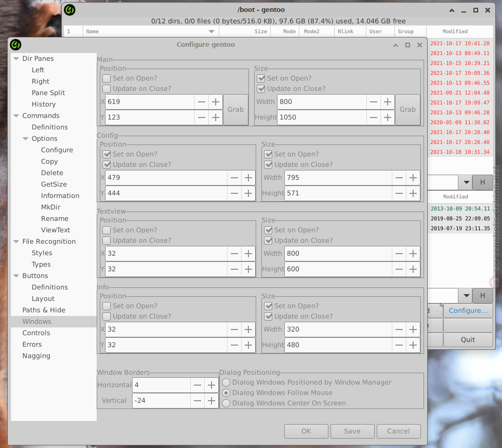
Task: Collapse the File Recognition tree node
Action: click(16, 242)
